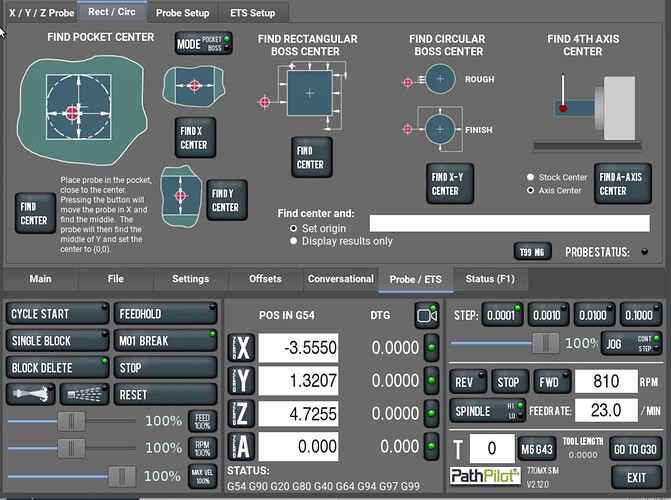Click the GO TO G30 button
This screenshot has width=671, height=500.
[x=634, y=448]
